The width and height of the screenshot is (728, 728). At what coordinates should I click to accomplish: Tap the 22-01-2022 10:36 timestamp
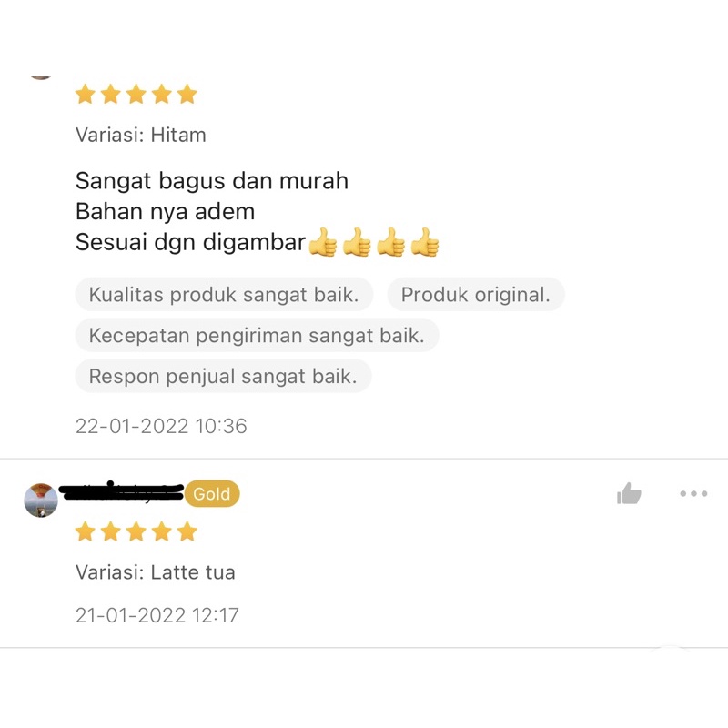(161, 426)
